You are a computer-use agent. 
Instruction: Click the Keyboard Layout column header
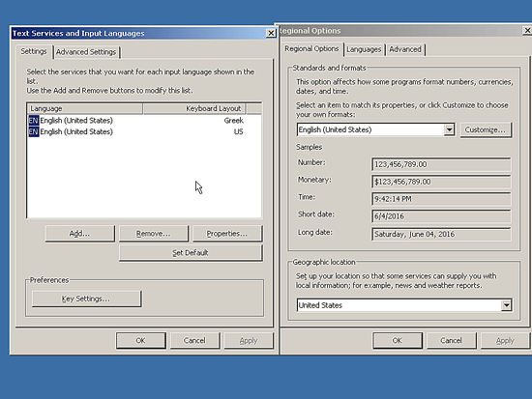194,108
